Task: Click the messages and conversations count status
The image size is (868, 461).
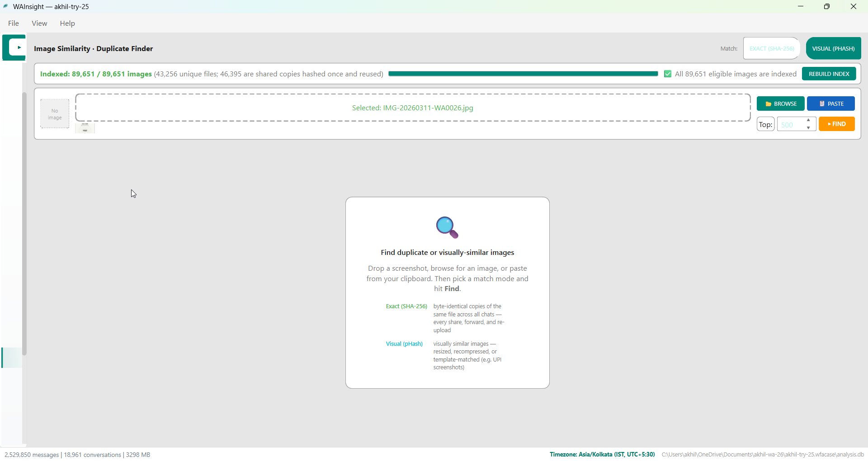Action: pos(77,455)
